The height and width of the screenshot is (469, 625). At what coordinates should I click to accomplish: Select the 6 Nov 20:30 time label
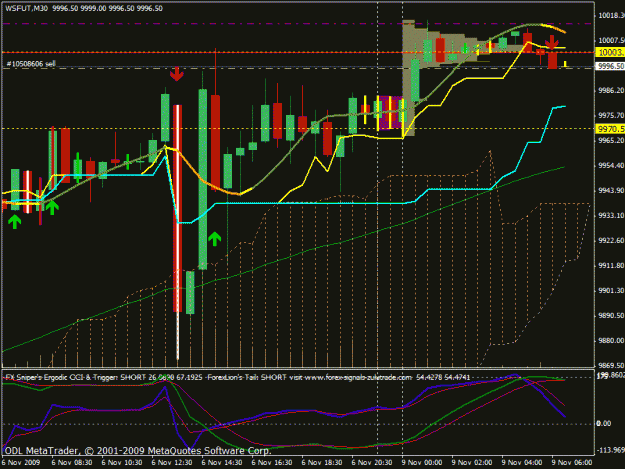pos(372,463)
